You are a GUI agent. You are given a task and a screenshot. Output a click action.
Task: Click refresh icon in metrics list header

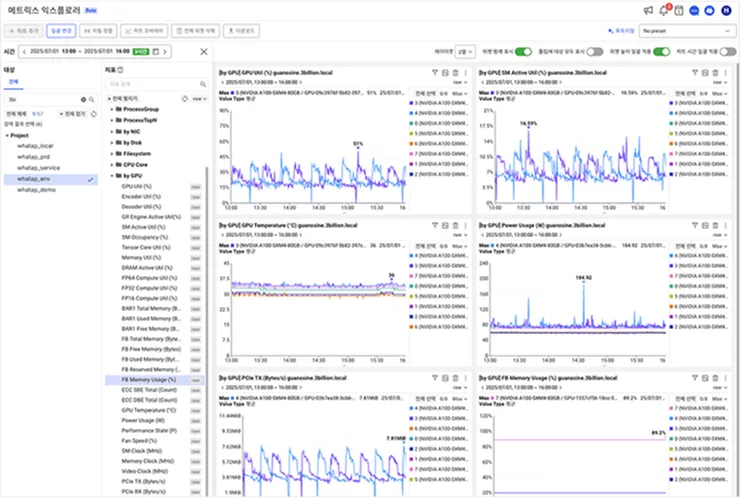185,99
